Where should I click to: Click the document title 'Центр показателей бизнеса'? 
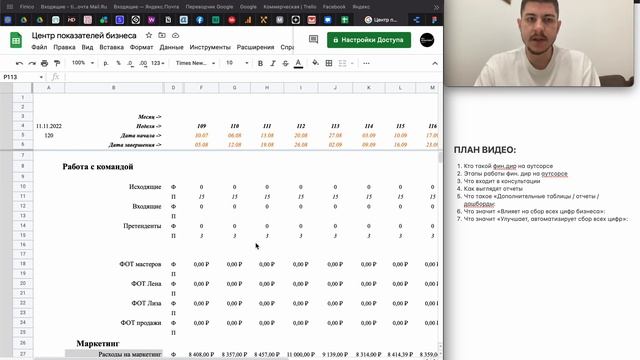click(x=84, y=36)
